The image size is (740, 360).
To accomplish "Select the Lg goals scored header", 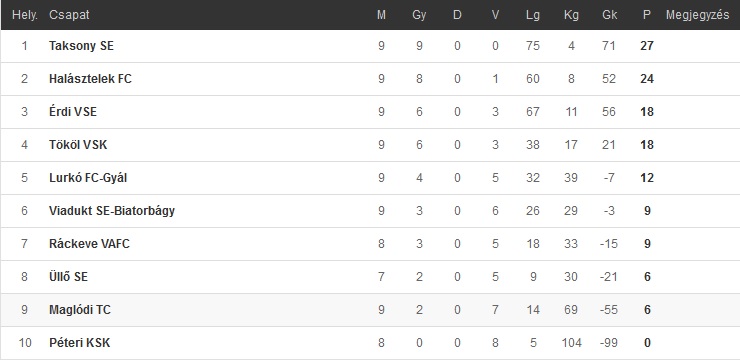I will tap(533, 16).
